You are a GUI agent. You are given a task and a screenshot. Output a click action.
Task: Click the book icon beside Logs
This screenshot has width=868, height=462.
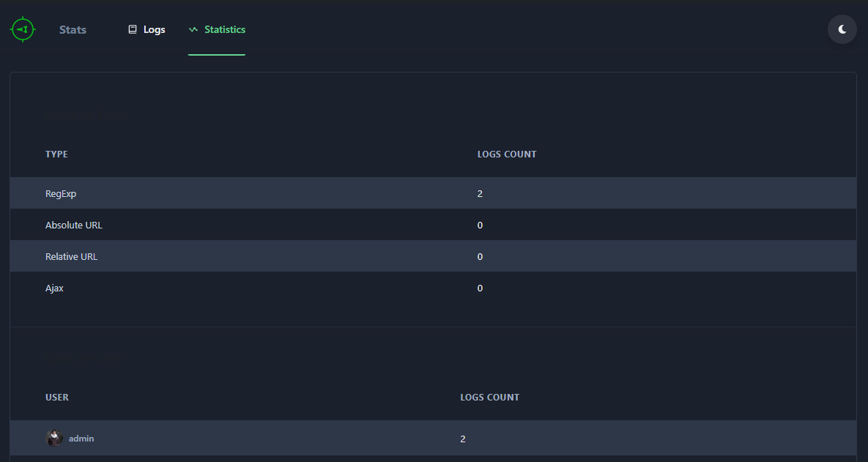coord(133,29)
